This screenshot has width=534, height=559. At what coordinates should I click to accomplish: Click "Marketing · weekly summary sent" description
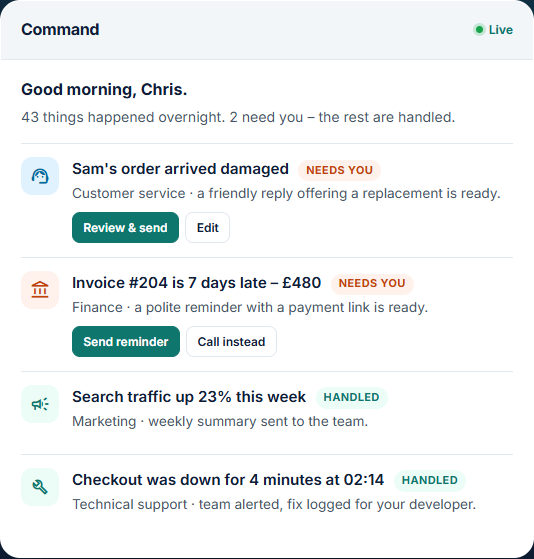coord(220,422)
